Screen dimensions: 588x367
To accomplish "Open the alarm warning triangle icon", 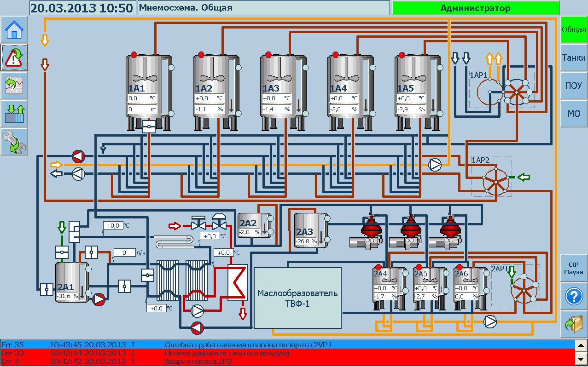I will (x=14, y=57).
